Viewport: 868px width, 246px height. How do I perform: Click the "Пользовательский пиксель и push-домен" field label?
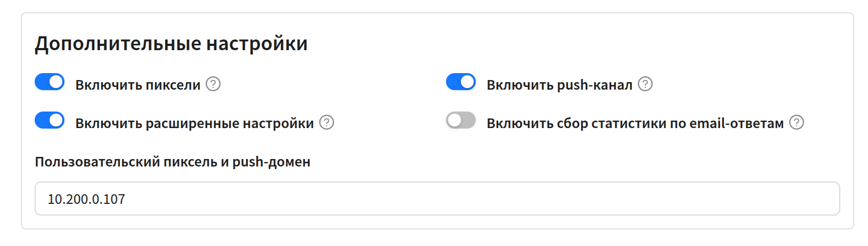[x=173, y=162]
